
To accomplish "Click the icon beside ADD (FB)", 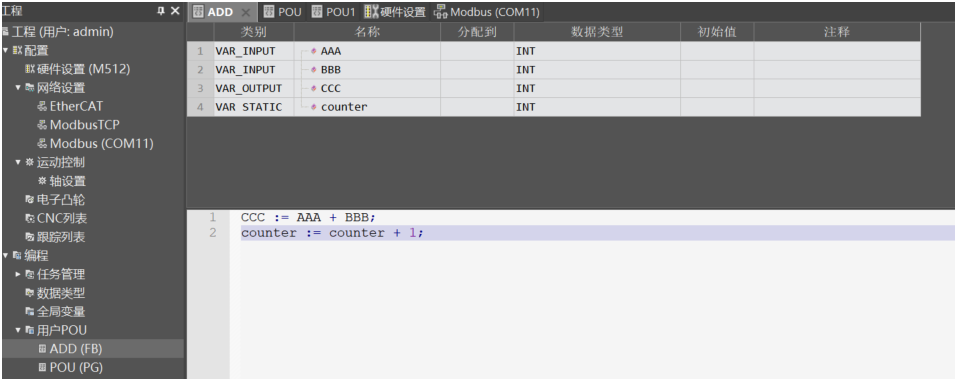I will pos(42,349).
